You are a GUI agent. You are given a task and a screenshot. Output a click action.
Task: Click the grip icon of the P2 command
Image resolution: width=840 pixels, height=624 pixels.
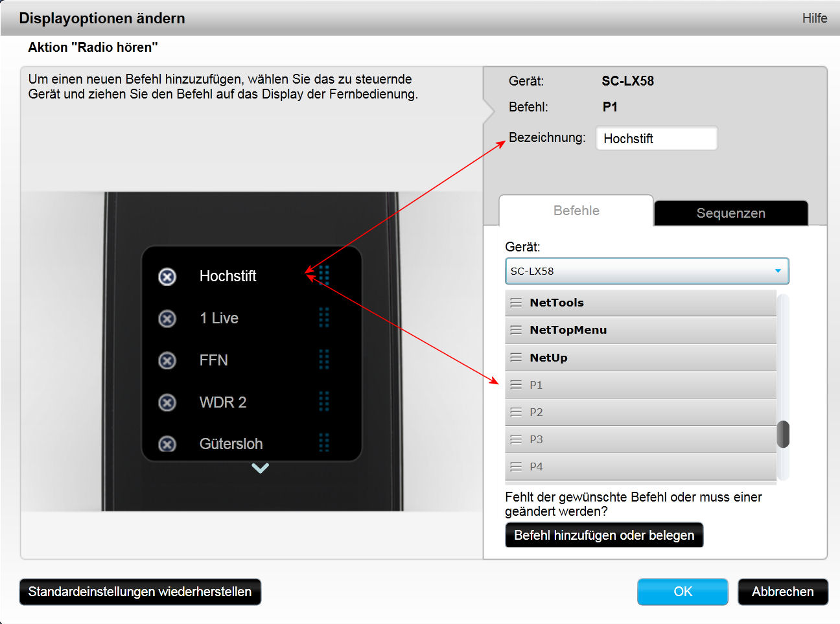point(516,412)
